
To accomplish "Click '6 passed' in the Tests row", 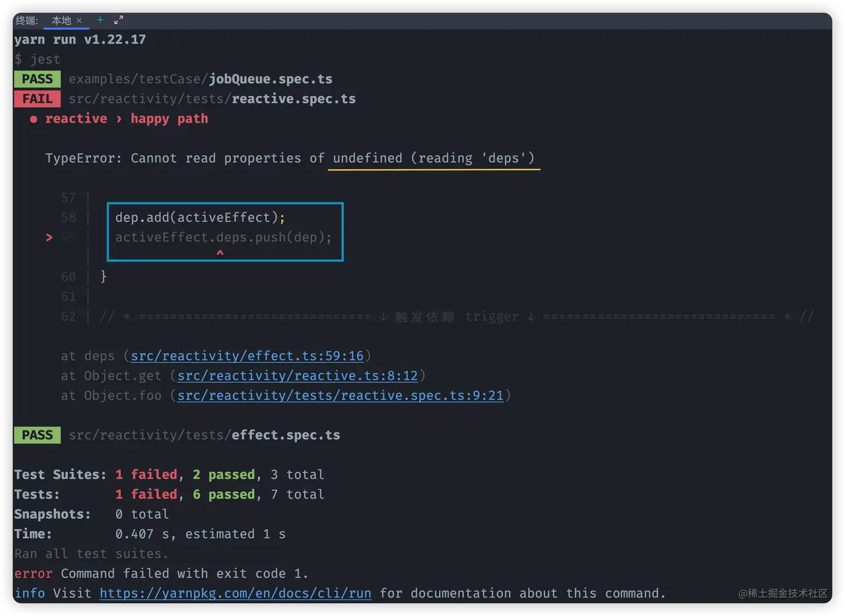I will click(x=224, y=494).
